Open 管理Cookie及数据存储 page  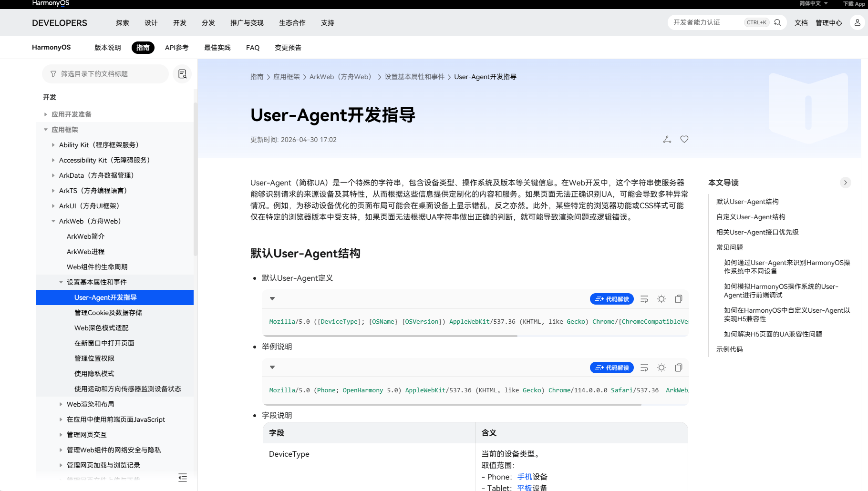(x=108, y=313)
